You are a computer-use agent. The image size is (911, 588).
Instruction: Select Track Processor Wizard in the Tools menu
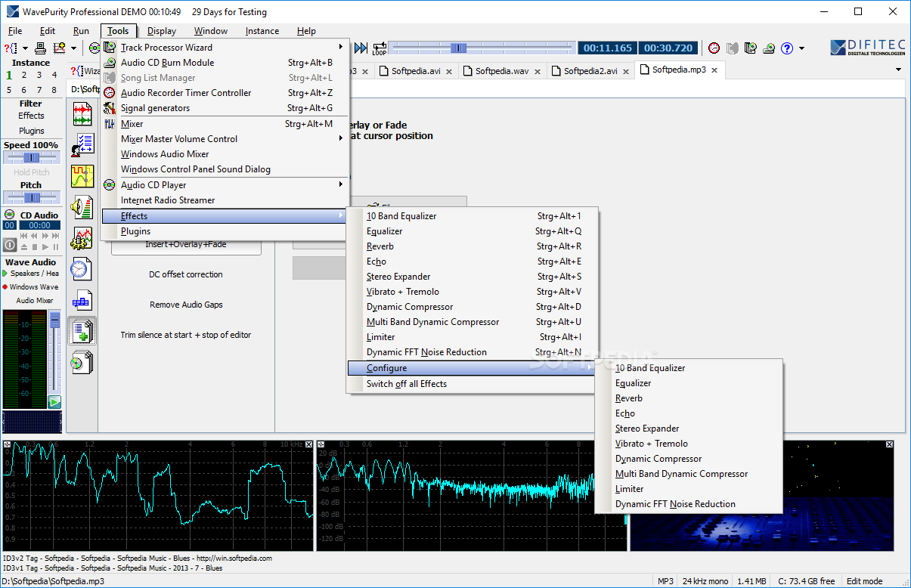click(225, 48)
